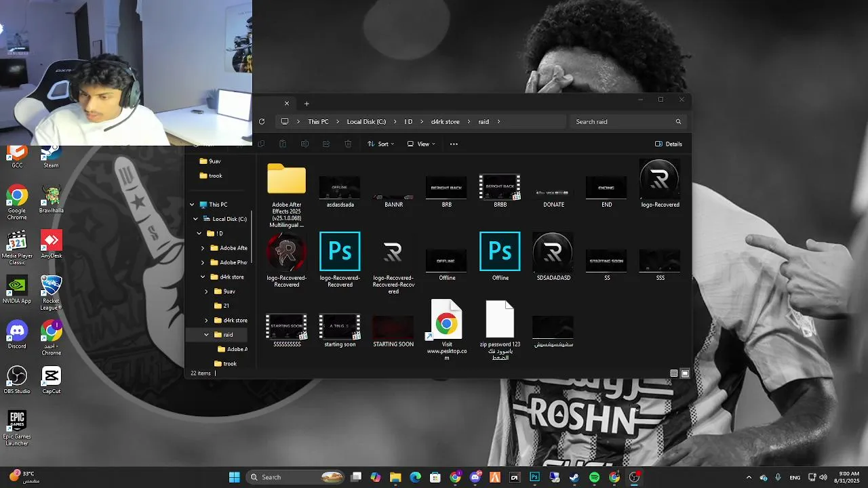The width and height of the screenshot is (868, 488).
Task: Click the magnifier icon in Search raid box
Action: tap(678, 122)
